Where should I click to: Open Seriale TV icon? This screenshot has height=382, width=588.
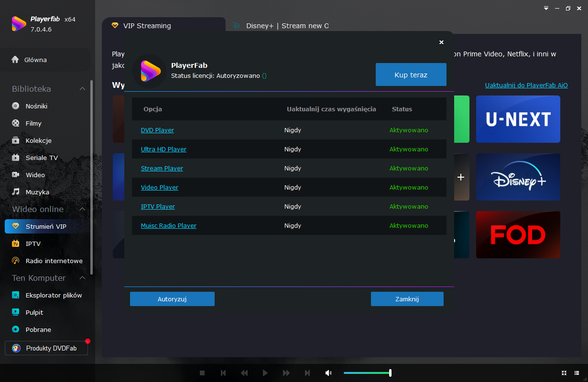16,158
